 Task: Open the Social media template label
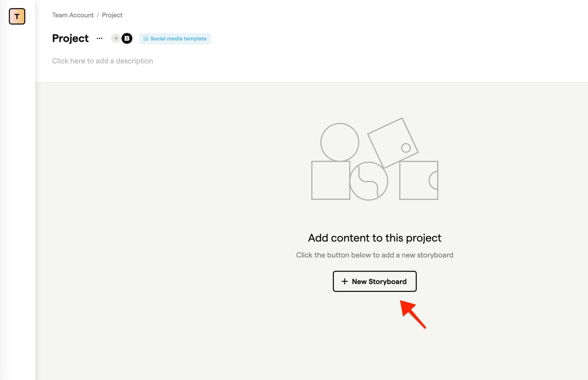178,39
